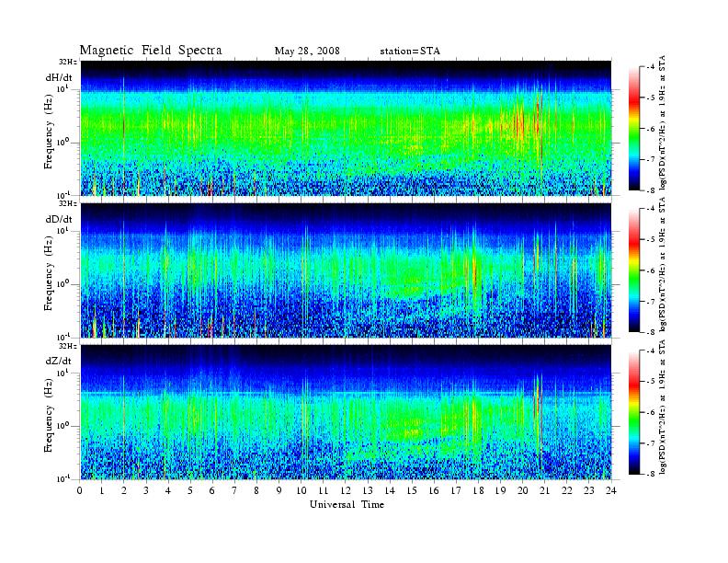Click hour "22" on the Universal Time axis
Image resolution: width=728 pixels, height=563 pixels.
point(567,490)
